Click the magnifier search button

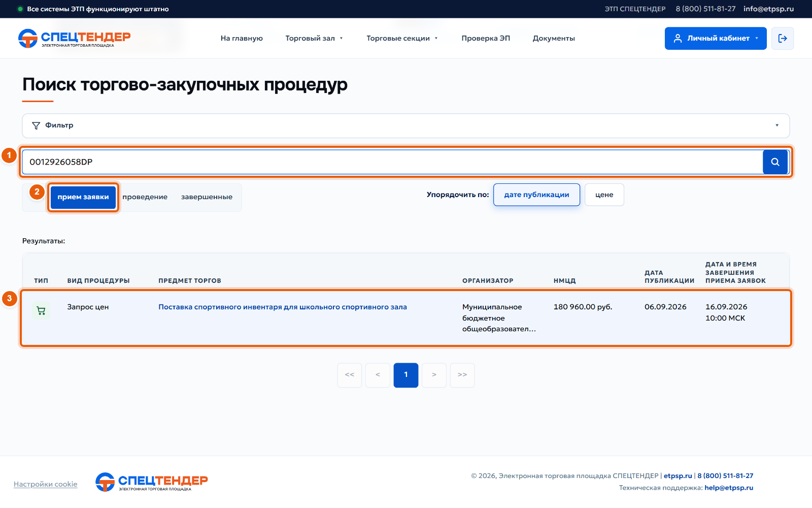(x=775, y=162)
